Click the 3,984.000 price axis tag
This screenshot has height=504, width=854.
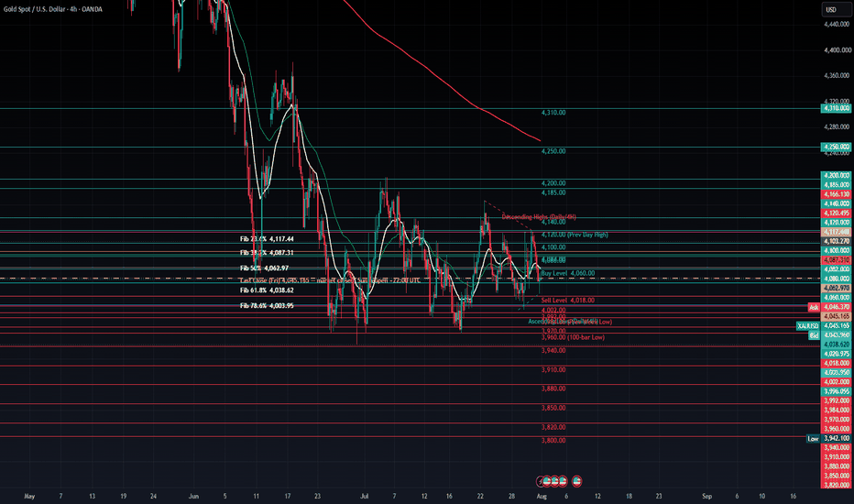(836, 410)
